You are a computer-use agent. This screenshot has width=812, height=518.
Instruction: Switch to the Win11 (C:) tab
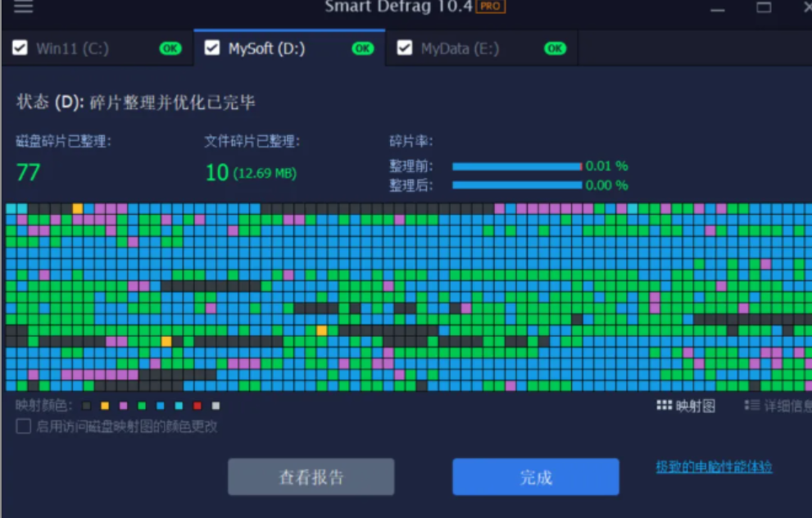click(98, 48)
